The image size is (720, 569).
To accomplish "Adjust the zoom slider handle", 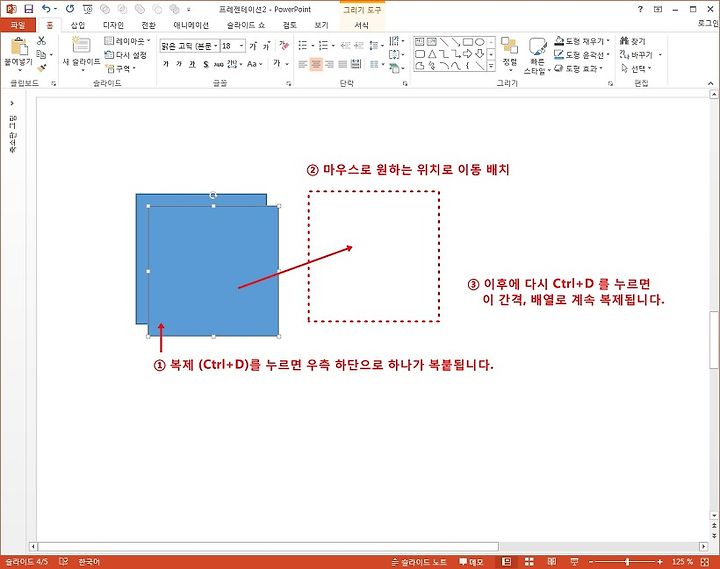I will (x=627, y=561).
